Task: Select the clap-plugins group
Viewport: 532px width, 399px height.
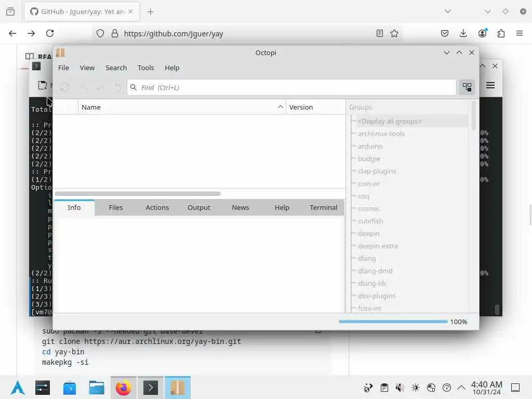Action: tap(377, 171)
